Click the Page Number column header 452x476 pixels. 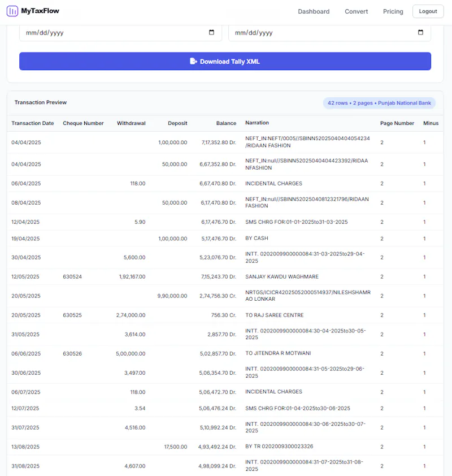tap(397, 123)
